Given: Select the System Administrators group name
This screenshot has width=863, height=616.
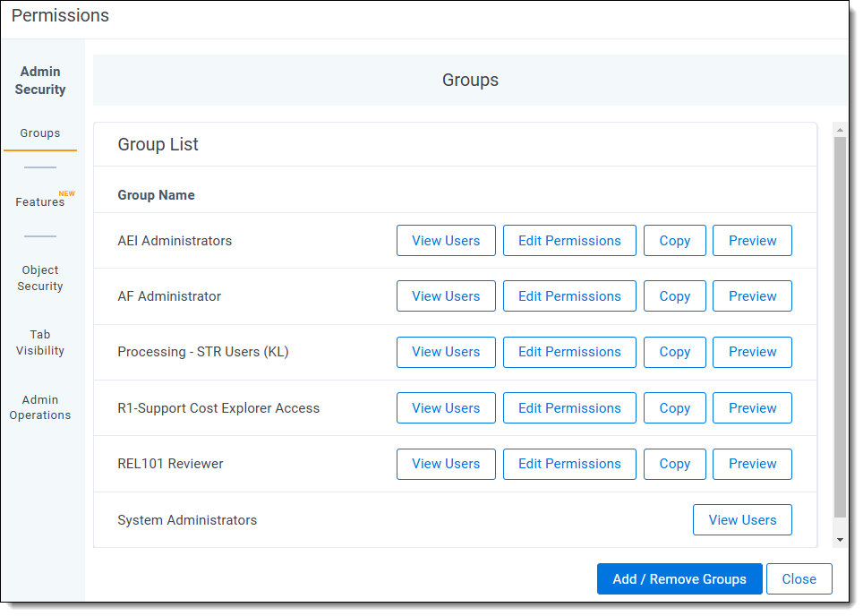Looking at the screenshot, I should 187,520.
